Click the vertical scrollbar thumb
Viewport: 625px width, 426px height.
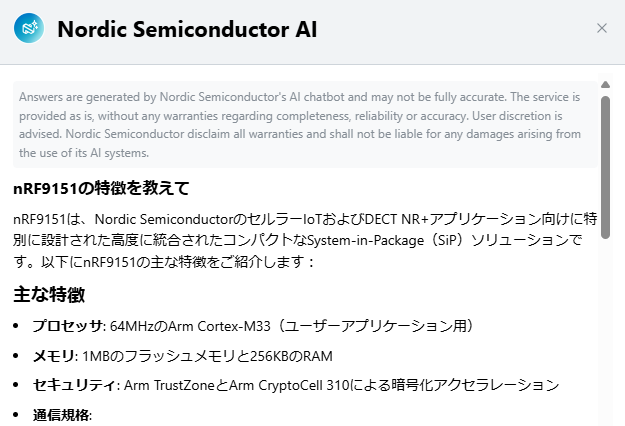click(605, 167)
